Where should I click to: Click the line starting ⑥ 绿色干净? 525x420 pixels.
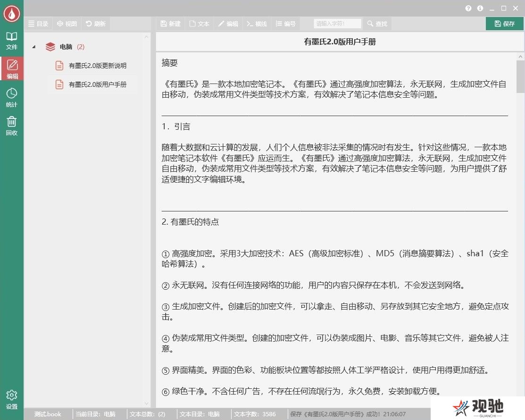click(x=301, y=391)
